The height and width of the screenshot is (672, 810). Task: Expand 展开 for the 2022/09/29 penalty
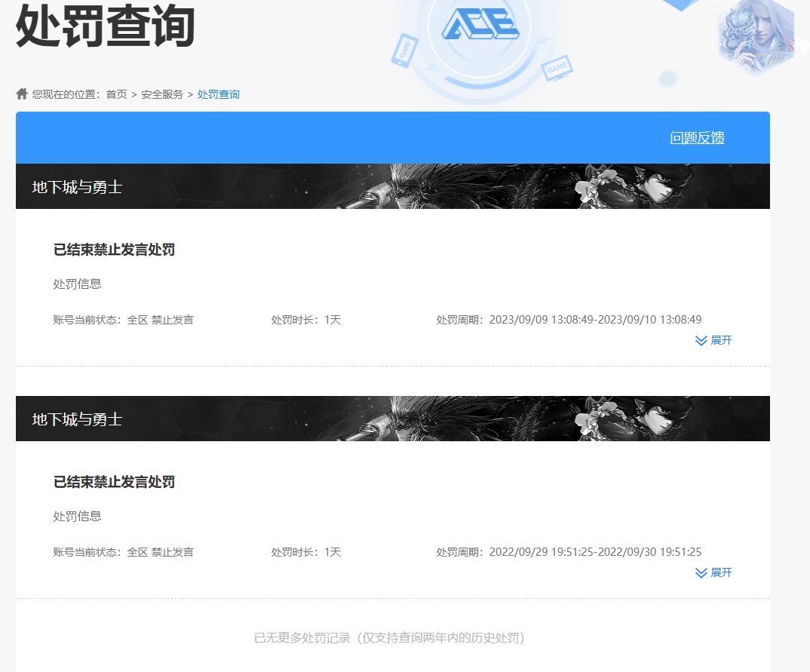(x=714, y=572)
